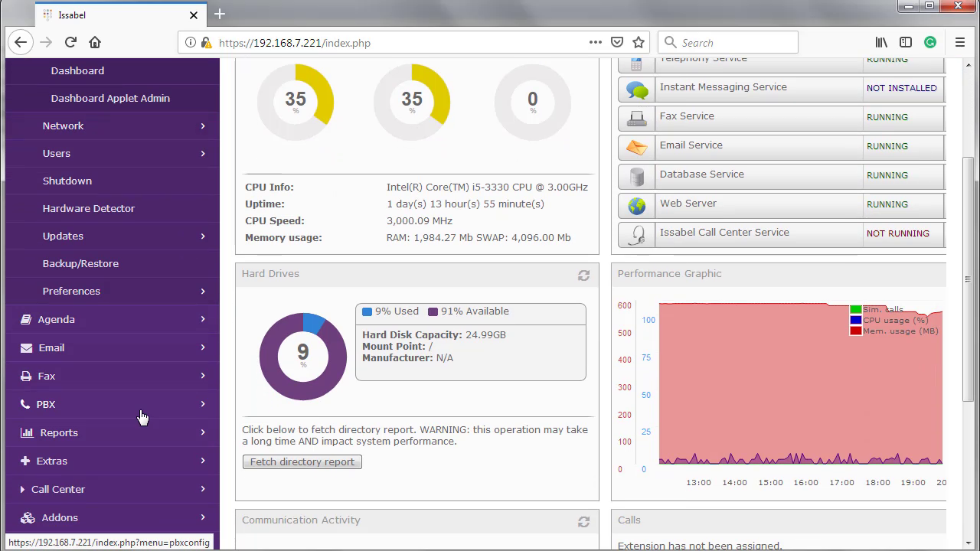Screen dimensions: 980x551
Task: Click the Agenda book icon in sidebar
Action: (x=26, y=319)
